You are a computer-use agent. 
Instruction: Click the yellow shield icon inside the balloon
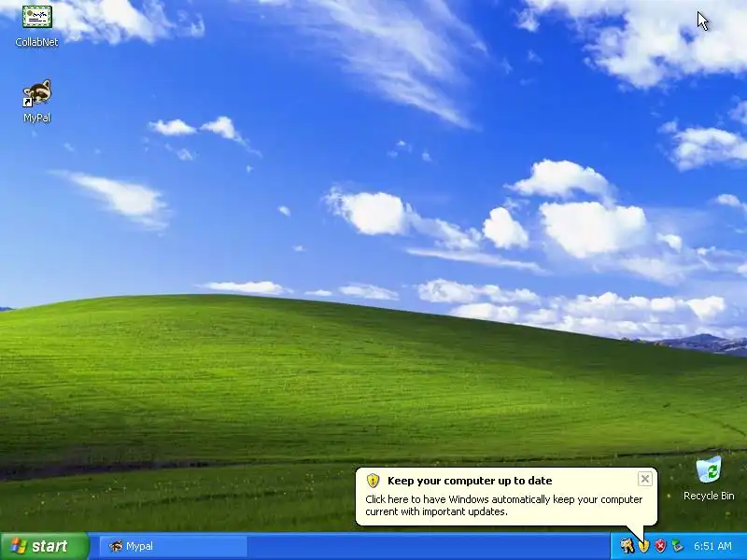[373, 481]
